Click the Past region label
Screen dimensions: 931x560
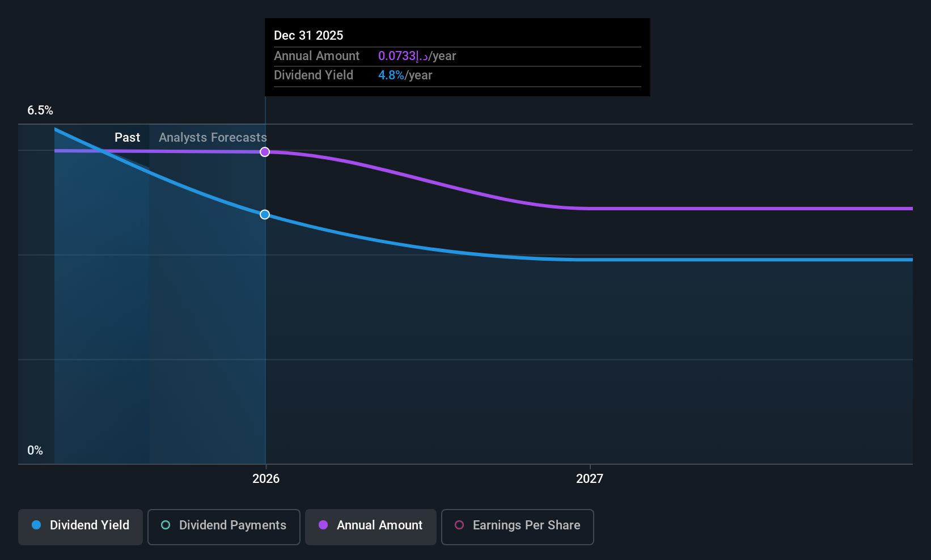[x=127, y=137]
